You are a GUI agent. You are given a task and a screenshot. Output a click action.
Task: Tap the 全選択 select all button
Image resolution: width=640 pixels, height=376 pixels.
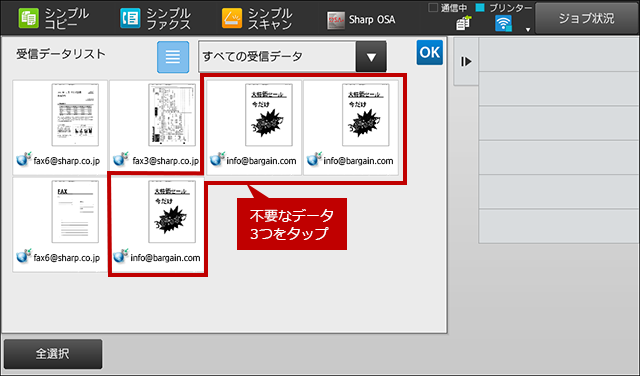coord(53,354)
